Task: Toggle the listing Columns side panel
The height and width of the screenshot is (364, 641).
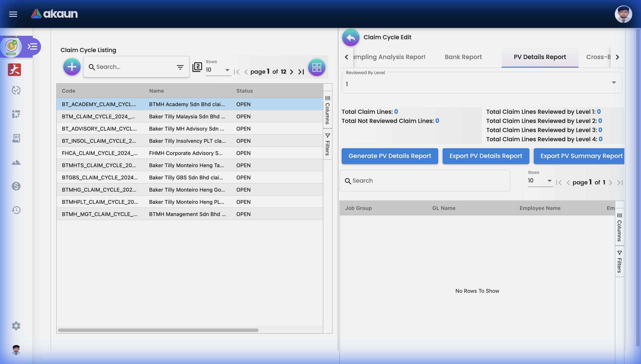Action: (327, 110)
